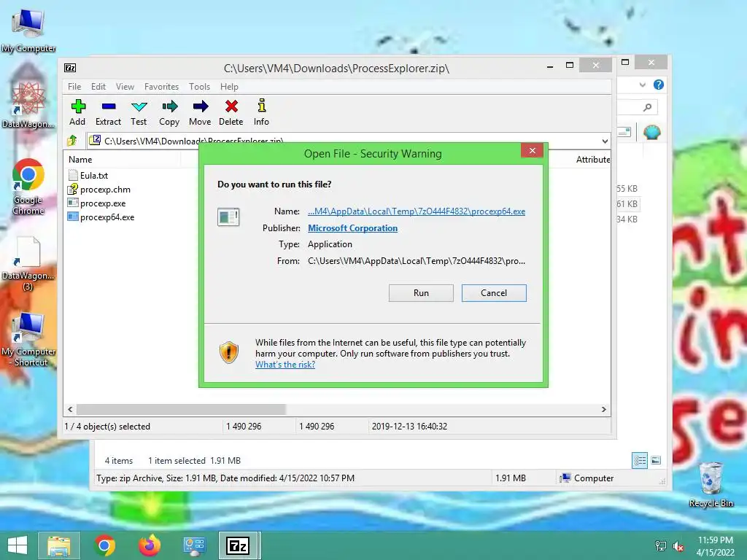Open My Computer - Shortcut desktop icon
The width and height of the screenshot is (747, 560).
point(28,340)
